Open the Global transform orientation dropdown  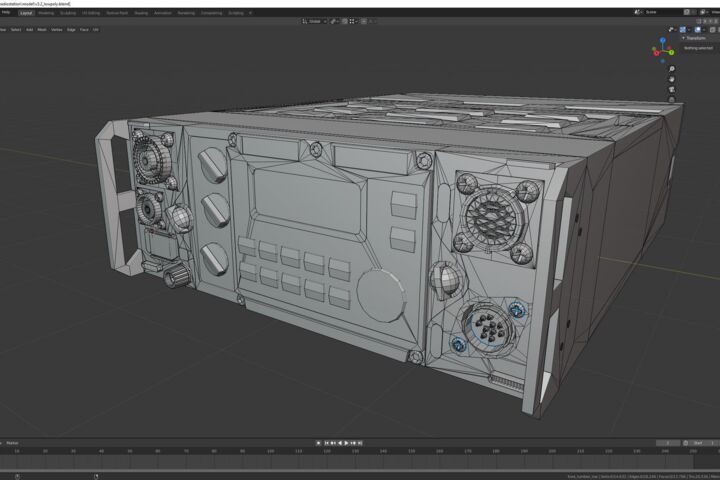tap(314, 21)
